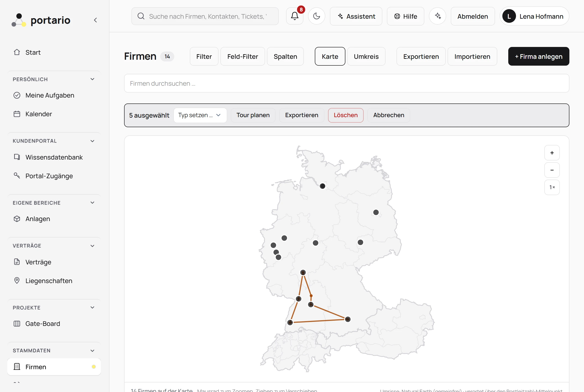Open the Feld-Filter options
The image size is (584, 392).
click(x=242, y=57)
